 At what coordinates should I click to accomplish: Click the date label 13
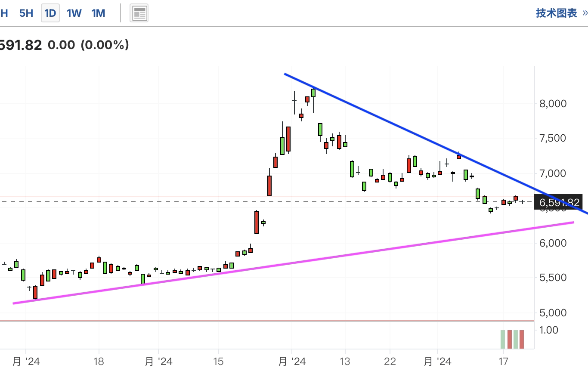[345, 361]
